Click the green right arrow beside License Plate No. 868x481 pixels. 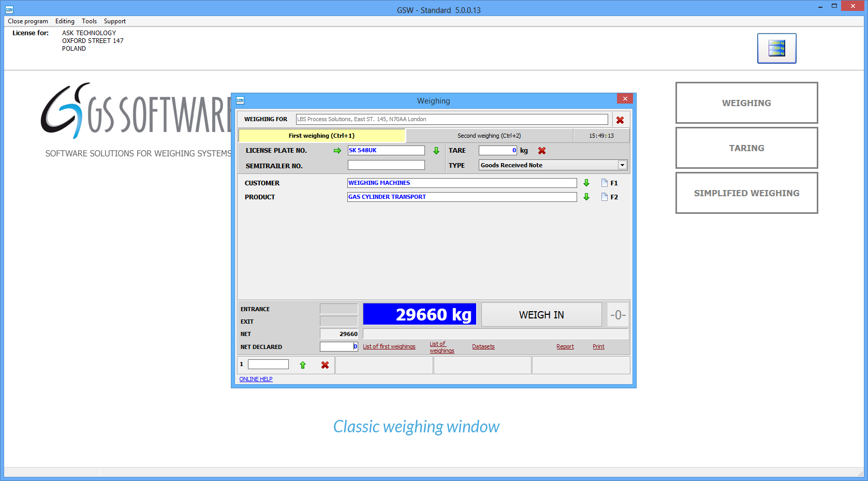(x=337, y=151)
